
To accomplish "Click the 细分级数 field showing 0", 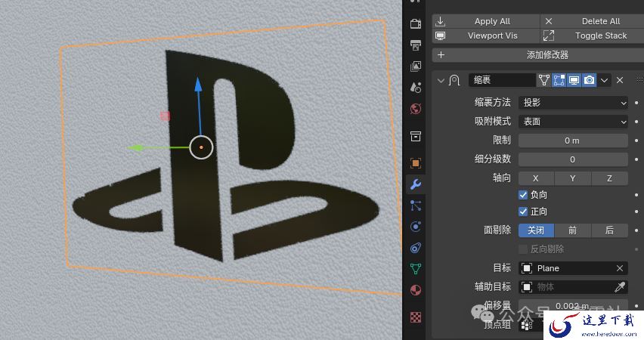I will [x=573, y=159].
